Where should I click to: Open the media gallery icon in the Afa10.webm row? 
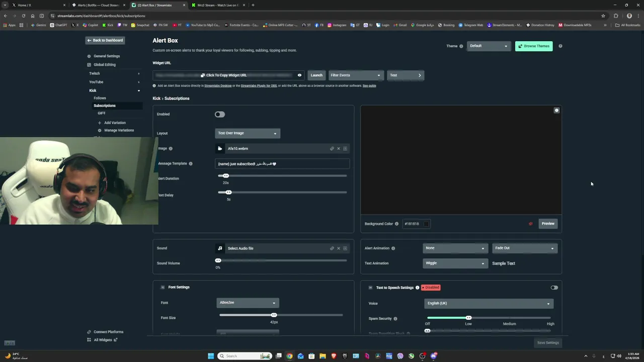coord(345,148)
